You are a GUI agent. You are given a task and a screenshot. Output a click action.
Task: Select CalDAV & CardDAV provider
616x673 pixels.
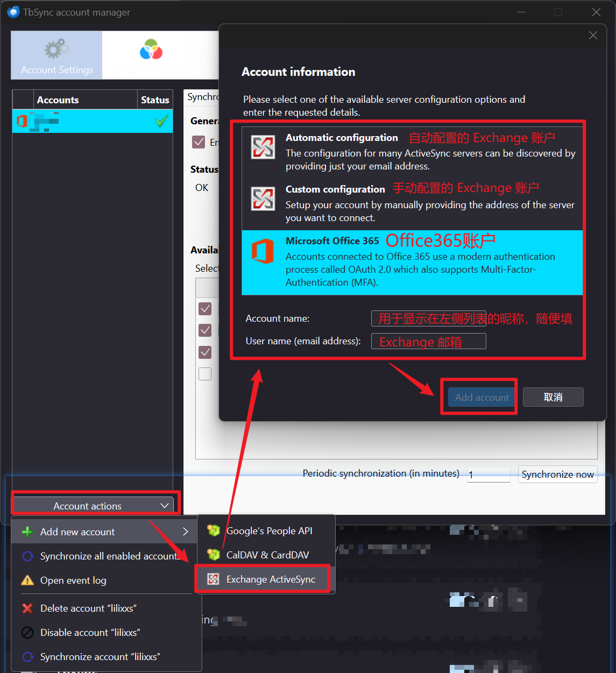click(266, 555)
